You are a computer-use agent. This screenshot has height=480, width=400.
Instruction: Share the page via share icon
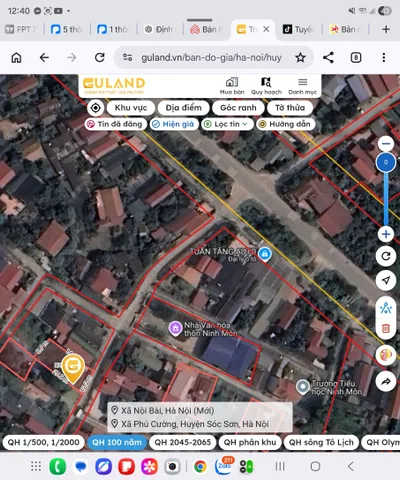pyautogui.click(x=328, y=58)
